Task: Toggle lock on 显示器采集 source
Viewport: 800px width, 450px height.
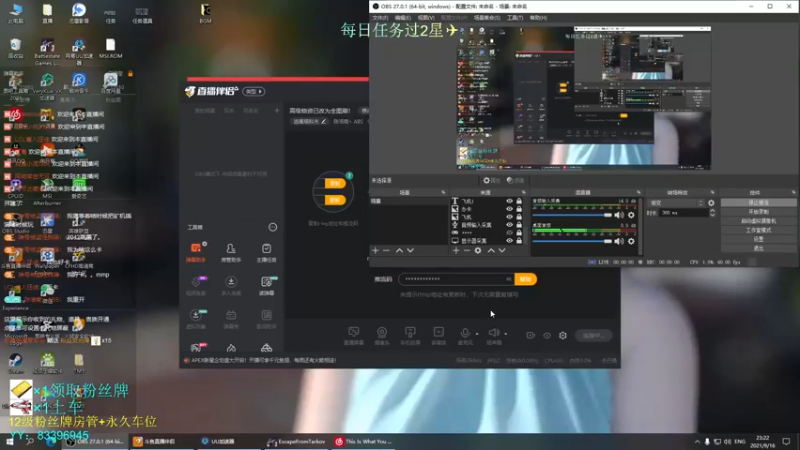Action: click(x=519, y=240)
